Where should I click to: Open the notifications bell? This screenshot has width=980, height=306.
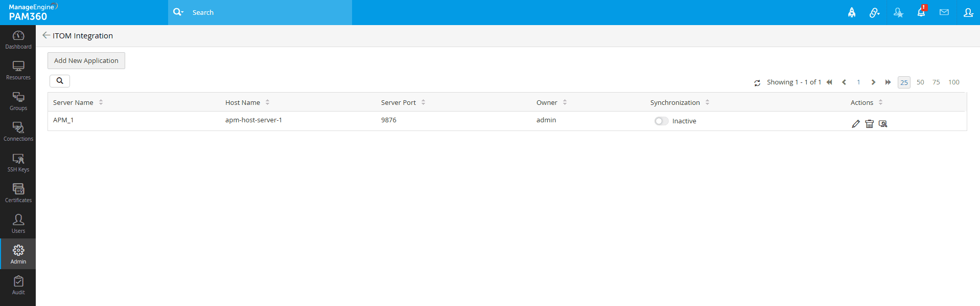point(921,12)
